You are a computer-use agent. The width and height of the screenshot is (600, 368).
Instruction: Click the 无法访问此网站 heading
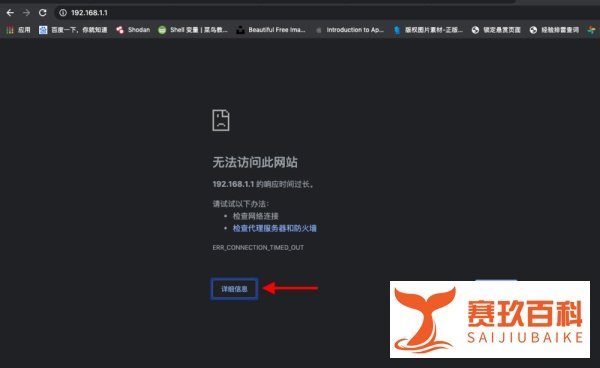pyautogui.click(x=255, y=162)
